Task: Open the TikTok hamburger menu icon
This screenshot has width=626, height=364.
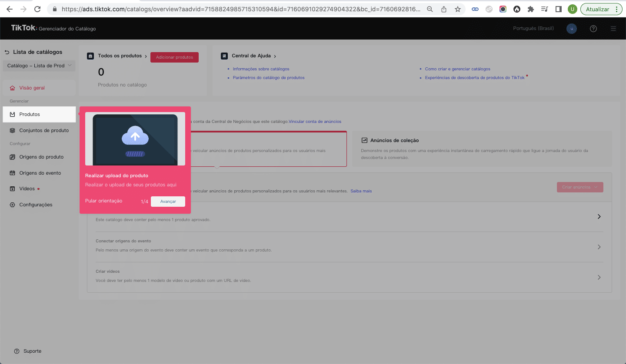Action: [x=613, y=29]
